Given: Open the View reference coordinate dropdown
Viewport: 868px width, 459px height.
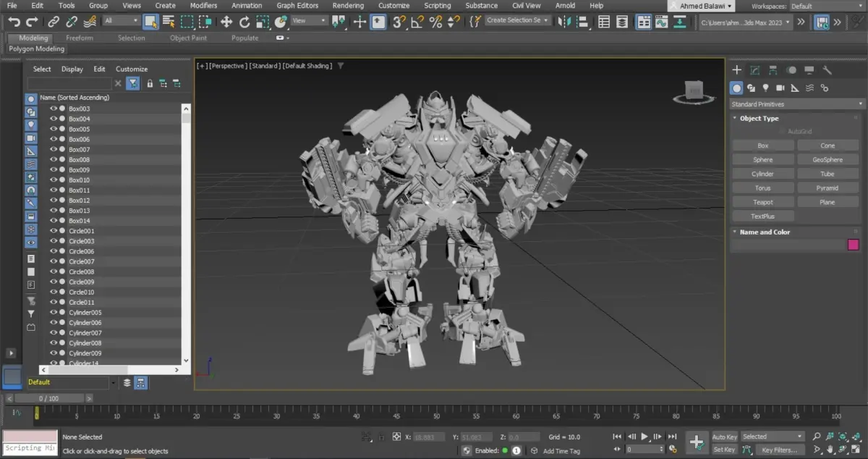Looking at the screenshot, I should tap(309, 21).
